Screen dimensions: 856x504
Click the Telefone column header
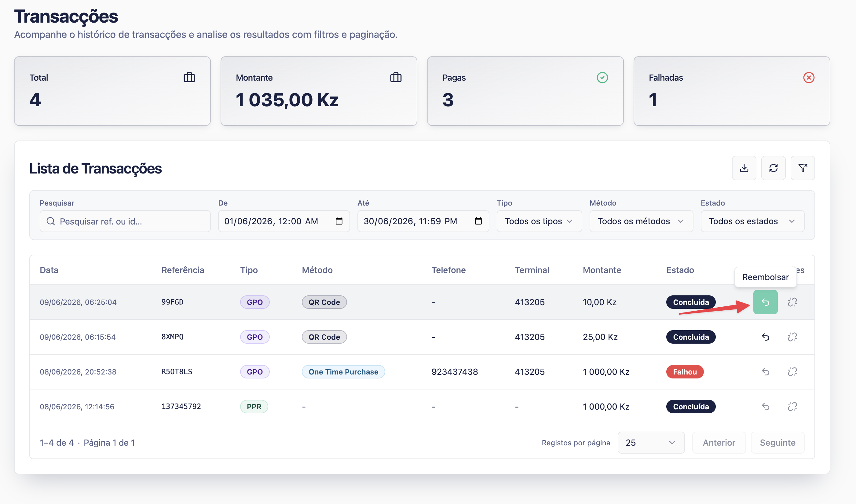pos(448,270)
